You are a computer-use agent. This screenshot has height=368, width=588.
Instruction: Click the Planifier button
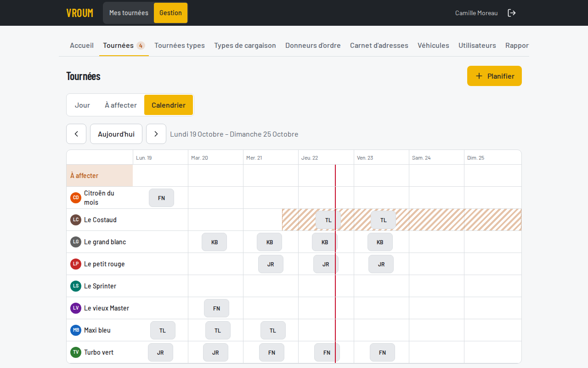494,76
